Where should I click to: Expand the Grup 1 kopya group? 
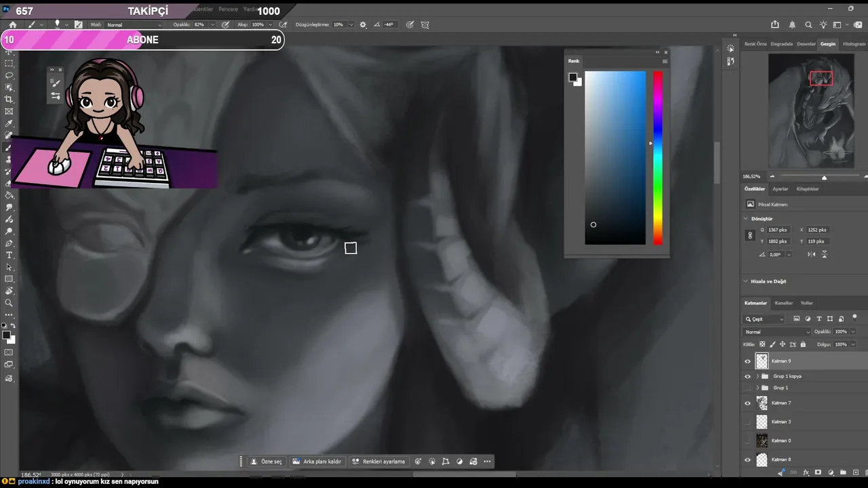(757, 376)
